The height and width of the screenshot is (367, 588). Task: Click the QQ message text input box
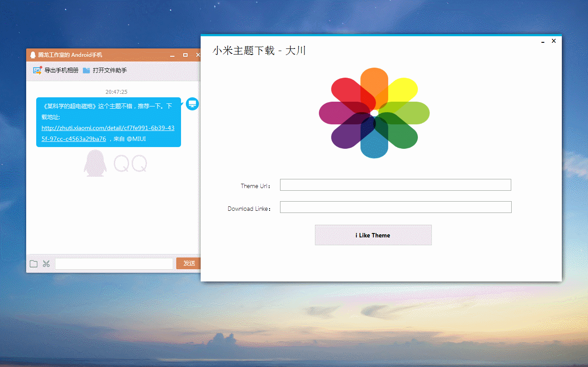pos(114,264)
